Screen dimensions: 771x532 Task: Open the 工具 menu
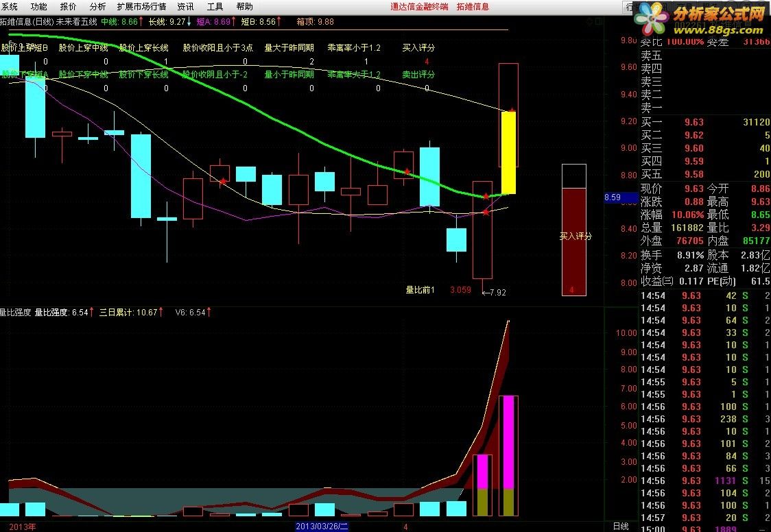(215, 6)
